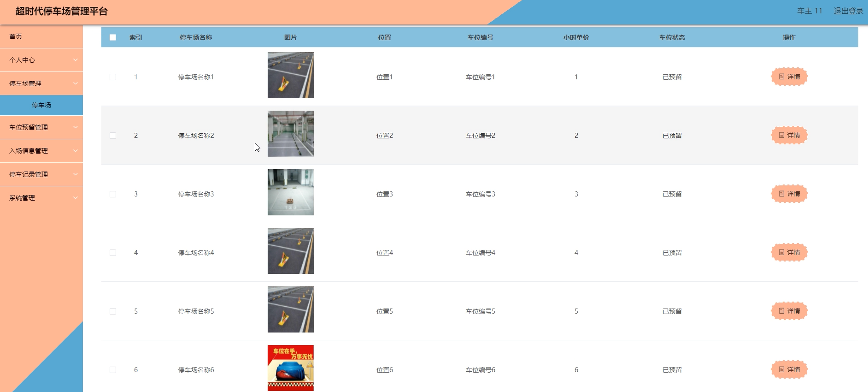Click the 已预留 status in row 停车场名称6

[x=672, y=370]
